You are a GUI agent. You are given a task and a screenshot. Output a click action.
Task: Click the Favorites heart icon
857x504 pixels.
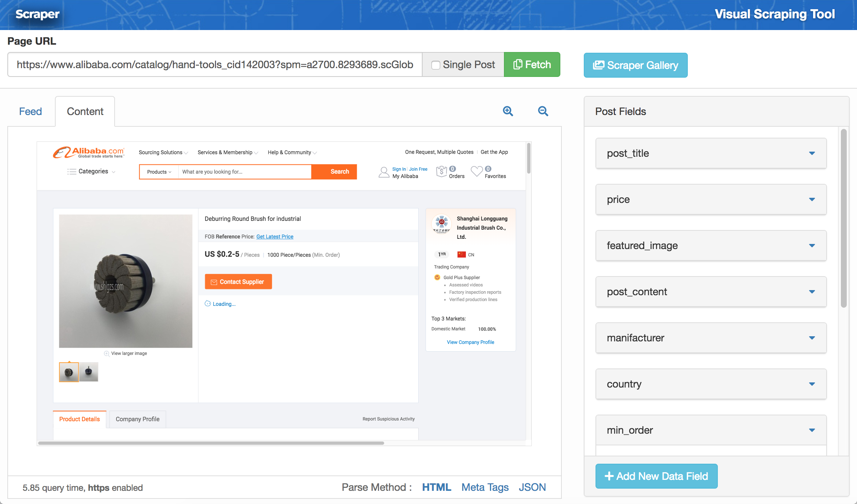pyautogui.click(x=476, y=171)
